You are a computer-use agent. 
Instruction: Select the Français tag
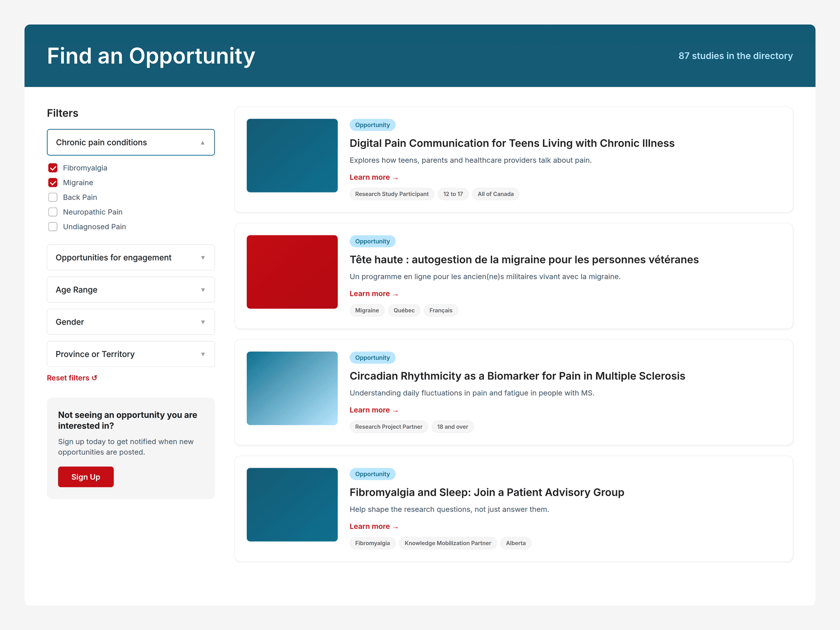[x=441, y=310]
